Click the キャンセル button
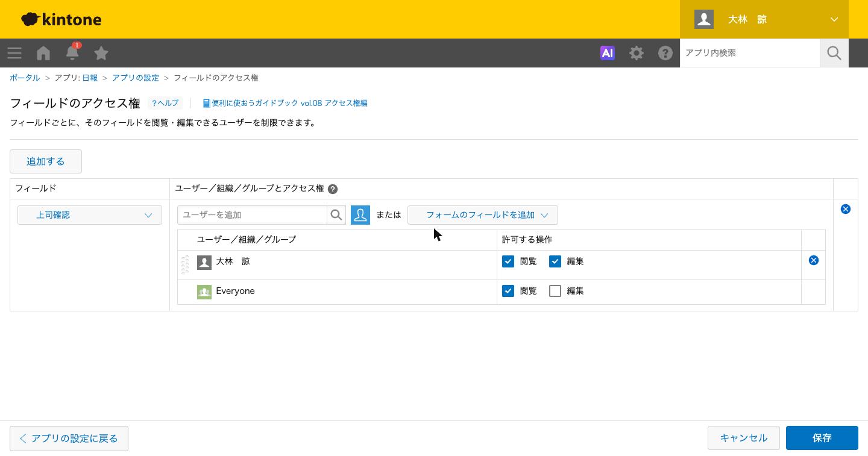This screenshot has height=456, width=868. (744, 438)
